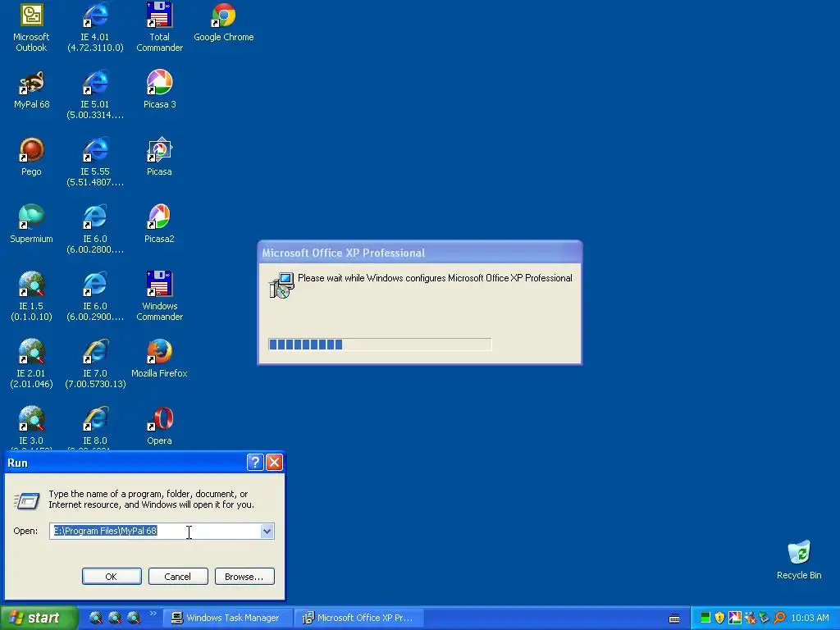Confirm the Run dialog with OK

tap(112, 577)
